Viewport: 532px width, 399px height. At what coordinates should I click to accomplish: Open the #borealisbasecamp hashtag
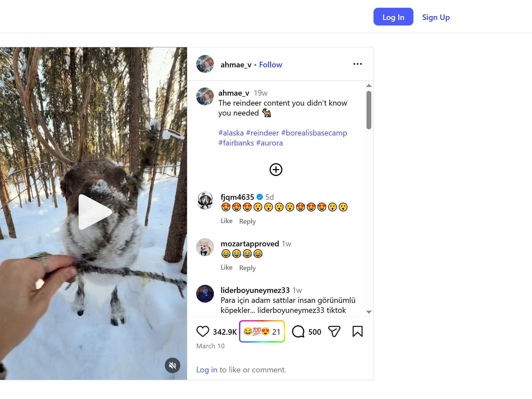click(314, 133)
